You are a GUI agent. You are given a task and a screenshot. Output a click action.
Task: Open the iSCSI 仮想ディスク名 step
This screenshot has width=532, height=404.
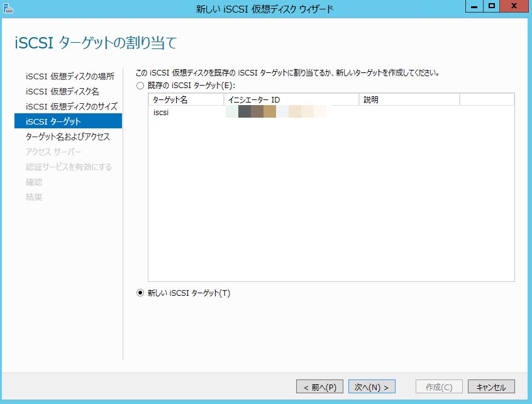(62, 91)
